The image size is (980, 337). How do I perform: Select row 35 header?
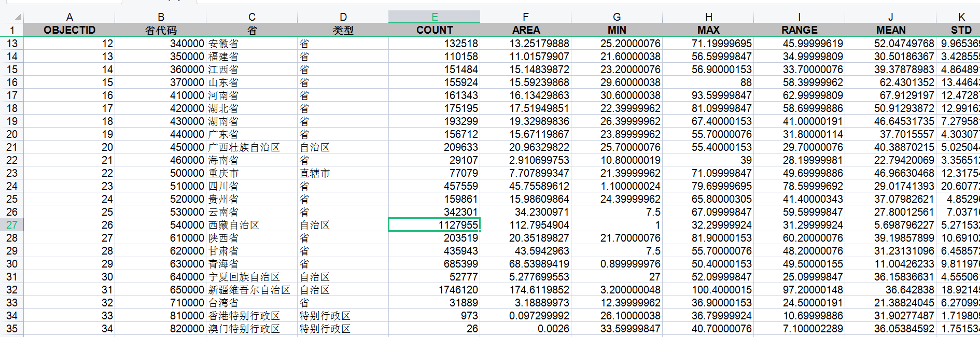click(x=12, y=329)
